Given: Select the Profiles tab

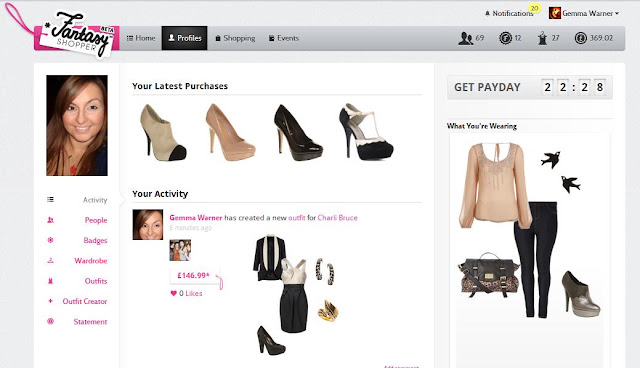Looking at the screenshot, I should click(184, 38).
